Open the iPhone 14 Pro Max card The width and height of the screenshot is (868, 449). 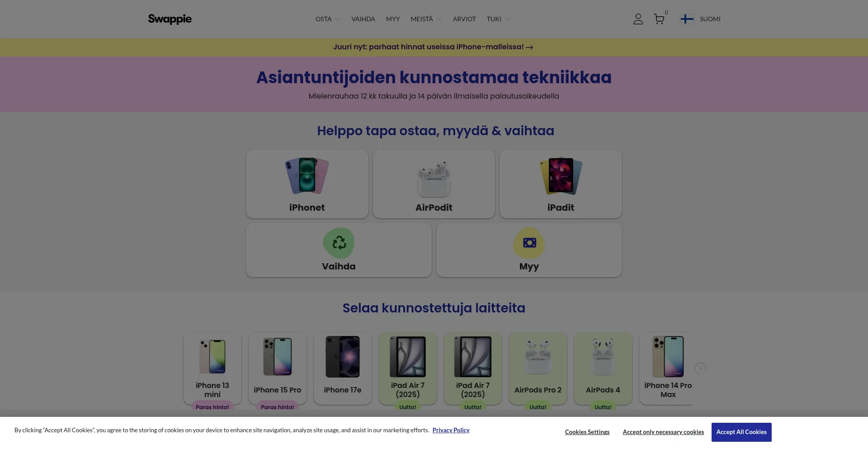(665, 369)
